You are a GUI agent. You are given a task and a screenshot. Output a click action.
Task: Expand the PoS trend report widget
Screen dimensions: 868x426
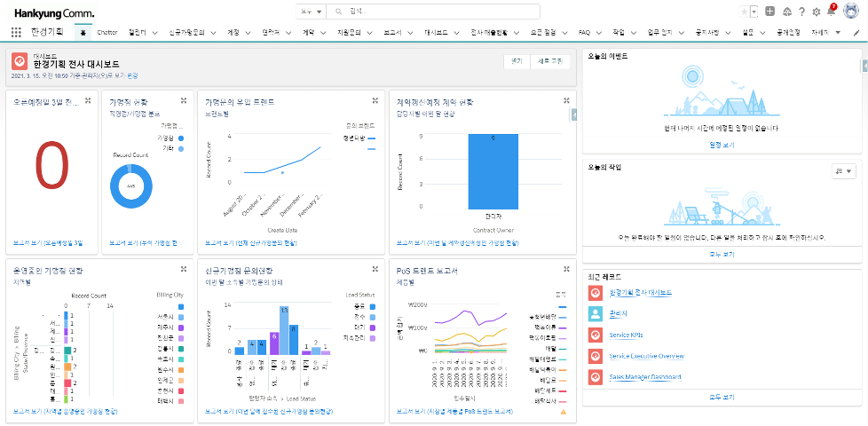click(x=566, y=271)
